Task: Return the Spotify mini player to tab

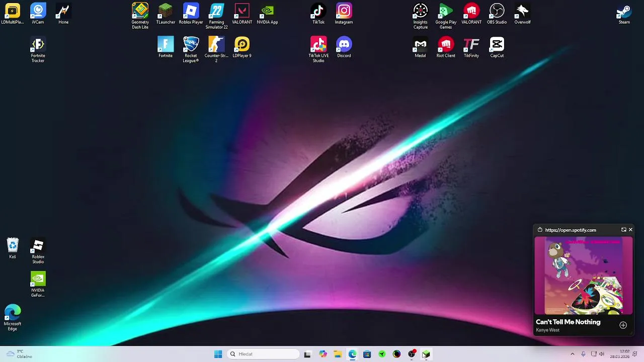Action: click(624, 230)
